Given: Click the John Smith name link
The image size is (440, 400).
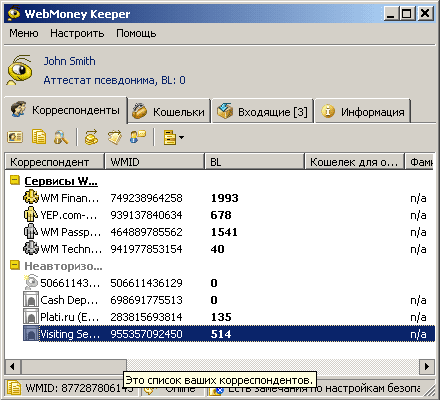Looking at the screenshot, I should (x=69, y=61).
